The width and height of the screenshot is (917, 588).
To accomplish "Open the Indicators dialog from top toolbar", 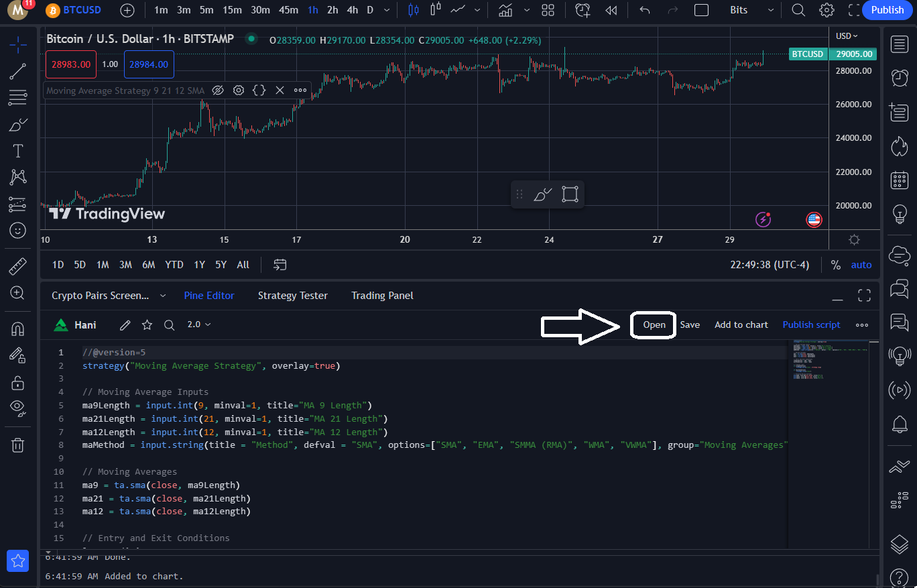I will tap(505, 10).
